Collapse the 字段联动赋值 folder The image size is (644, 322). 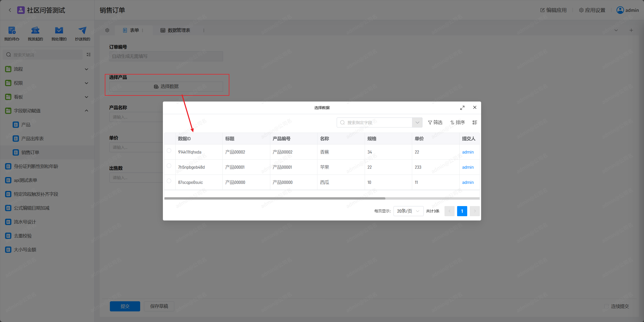86,111
